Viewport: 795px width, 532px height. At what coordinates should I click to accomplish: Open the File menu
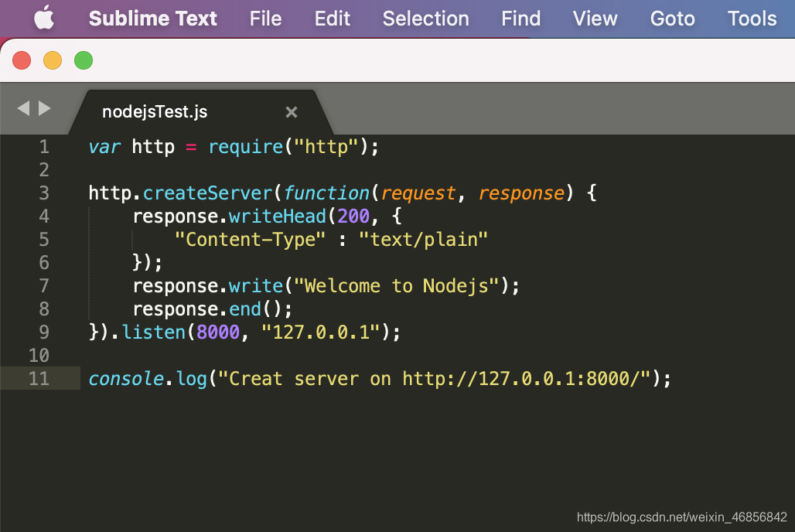265,19
